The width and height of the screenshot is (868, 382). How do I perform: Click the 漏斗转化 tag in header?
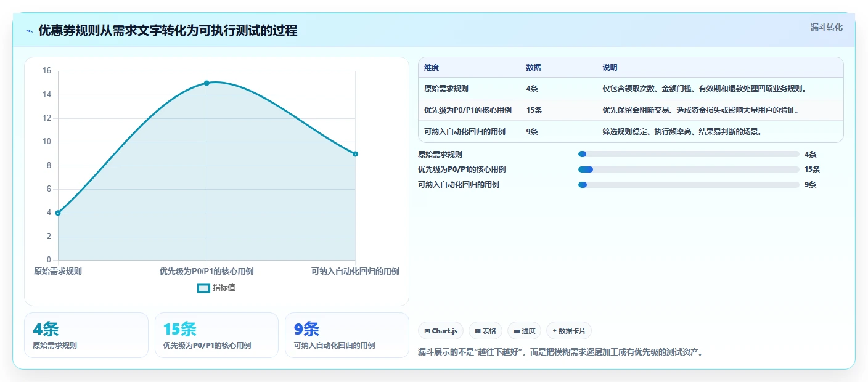(x=826, y=27)
